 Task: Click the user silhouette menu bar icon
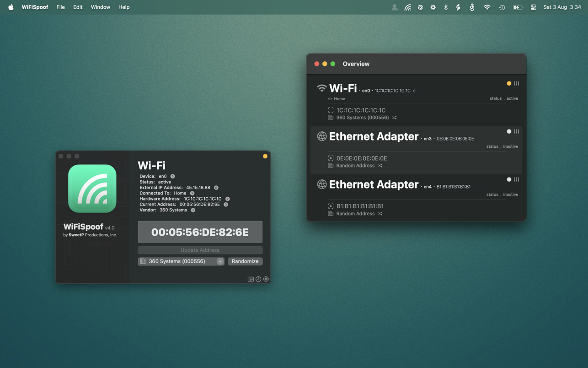394,7
